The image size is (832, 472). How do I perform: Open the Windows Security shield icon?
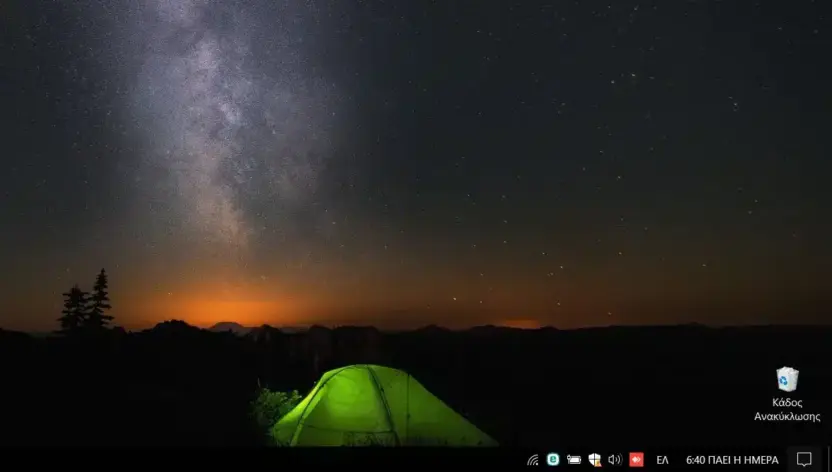click(594, 459)
